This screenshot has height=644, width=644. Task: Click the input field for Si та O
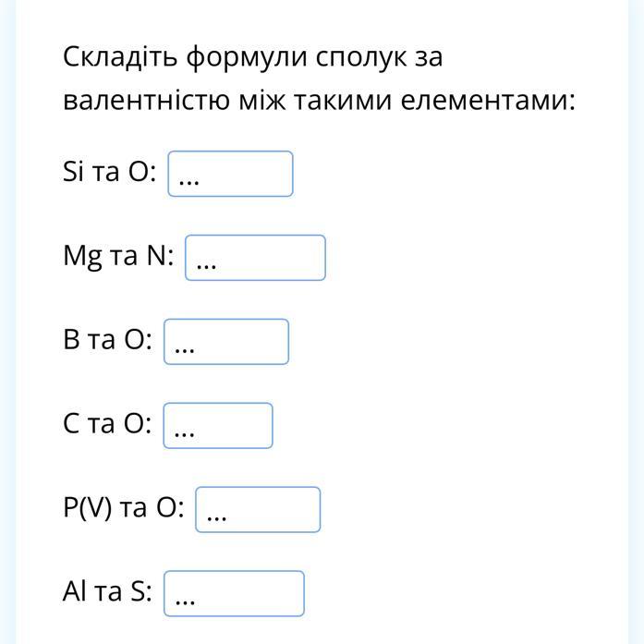[x=230, y=174]
